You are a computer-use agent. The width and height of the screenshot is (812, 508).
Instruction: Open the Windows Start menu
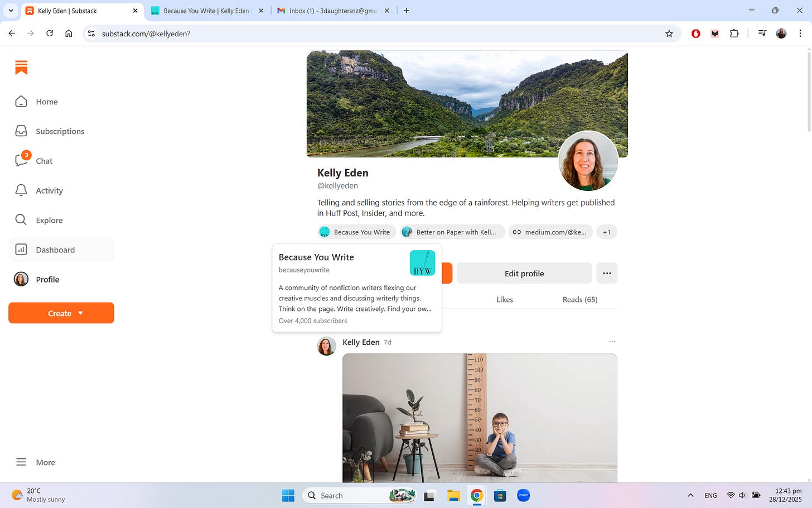click(x=288, y=495)
